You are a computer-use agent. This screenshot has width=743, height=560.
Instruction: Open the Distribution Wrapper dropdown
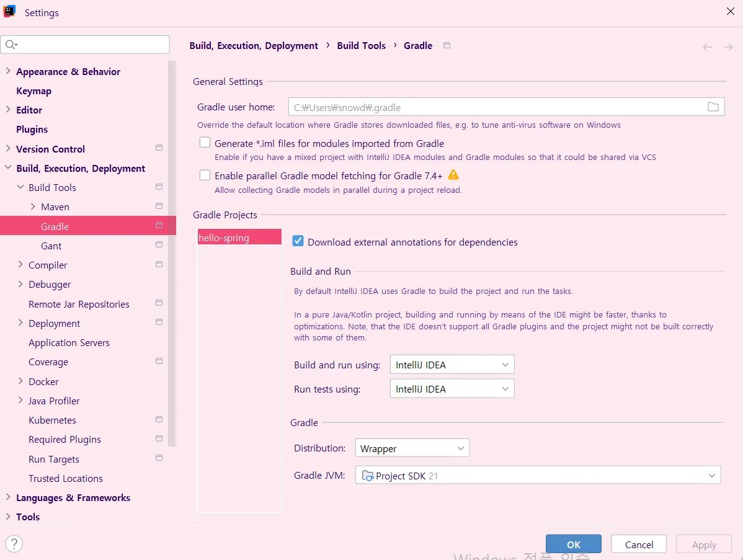412,448
